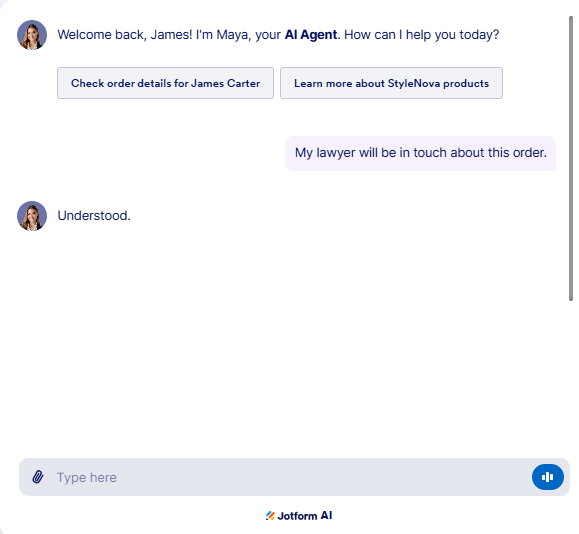Start voice input with the blue microphone button
The width and height of the screenshot is (579, 534).
548,477
